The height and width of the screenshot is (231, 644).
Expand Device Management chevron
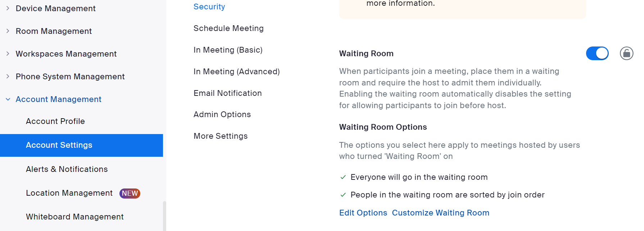click(x=8, y=8)
